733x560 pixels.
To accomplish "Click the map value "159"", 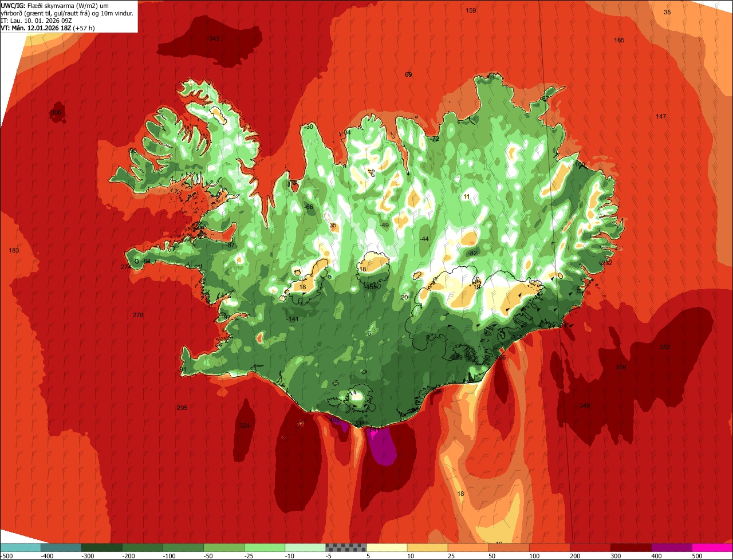I will click(471, 11).
